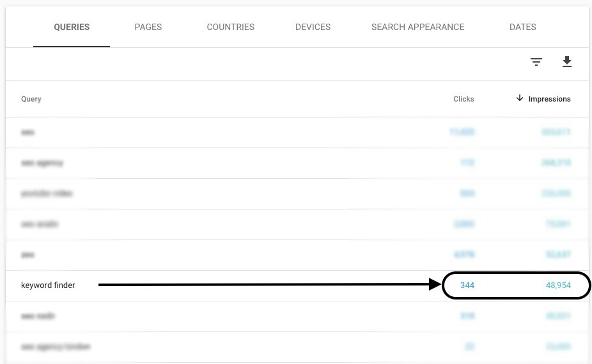Switch to the Pages tab
The height and width of the screenshot is (364, 592).
148,27
